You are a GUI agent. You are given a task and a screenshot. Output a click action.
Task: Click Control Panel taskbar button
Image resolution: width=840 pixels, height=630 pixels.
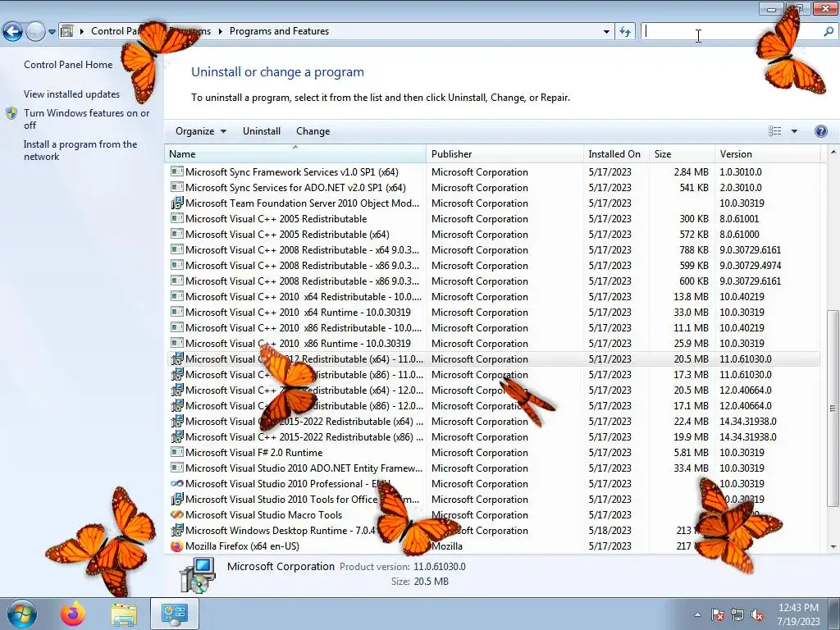(175, 614)
